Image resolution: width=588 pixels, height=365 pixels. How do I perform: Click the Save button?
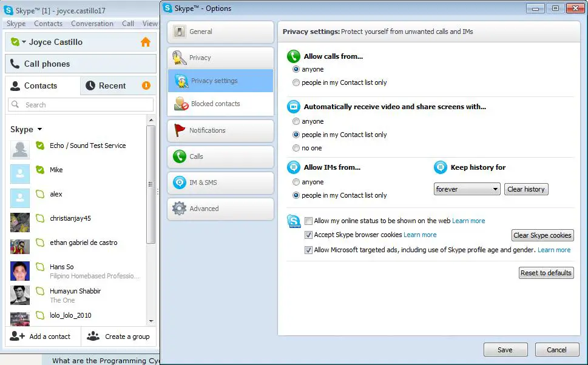pyautogui.click(x=505, y=350)
